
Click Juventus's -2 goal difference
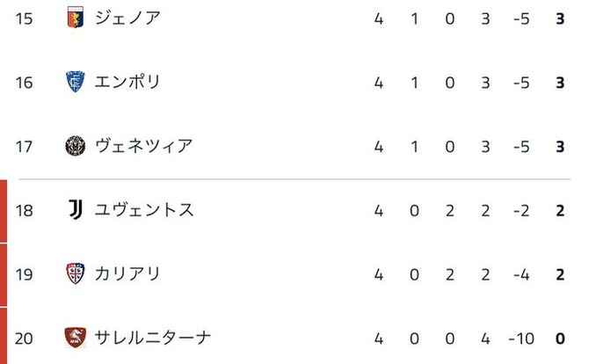click(521, 210)
